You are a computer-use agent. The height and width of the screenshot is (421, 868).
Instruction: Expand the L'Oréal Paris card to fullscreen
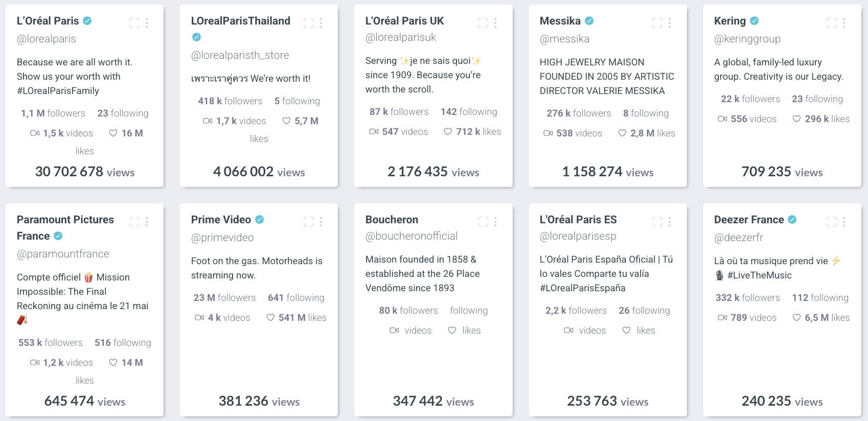tap(134, 23)
